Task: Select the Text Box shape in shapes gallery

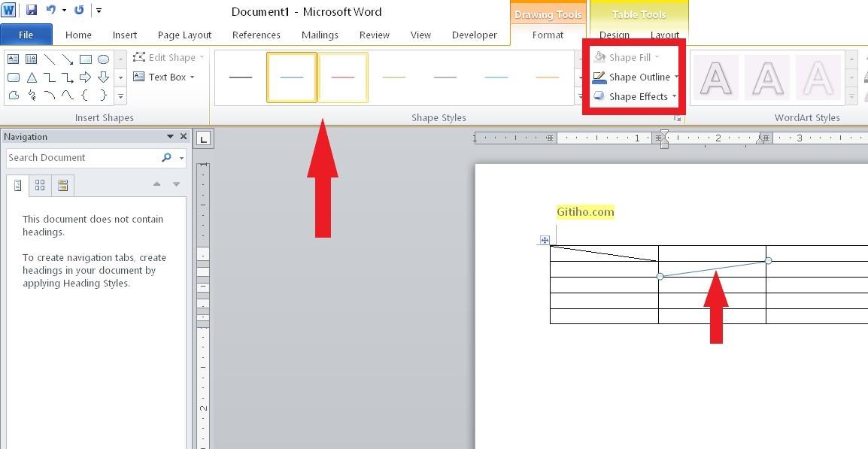Action: pos(14,59)
